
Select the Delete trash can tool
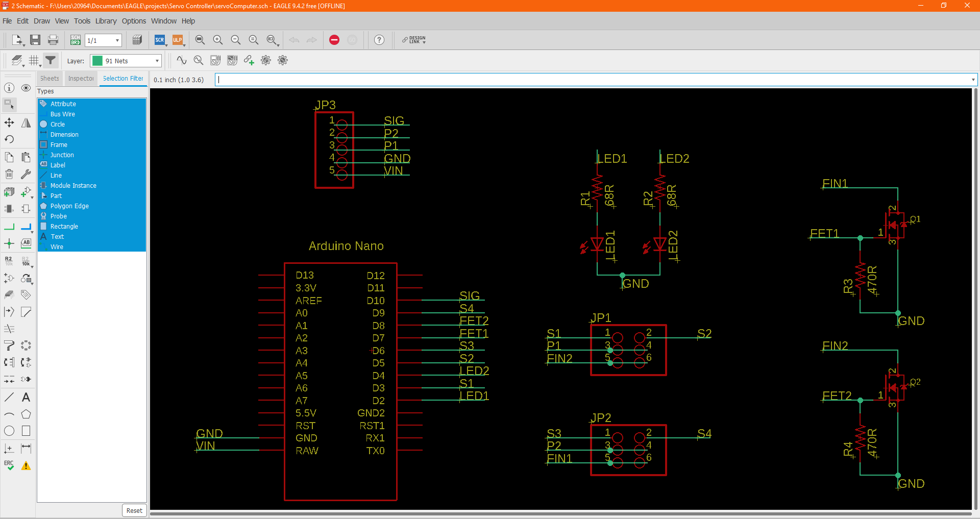[x=9, y=174]
